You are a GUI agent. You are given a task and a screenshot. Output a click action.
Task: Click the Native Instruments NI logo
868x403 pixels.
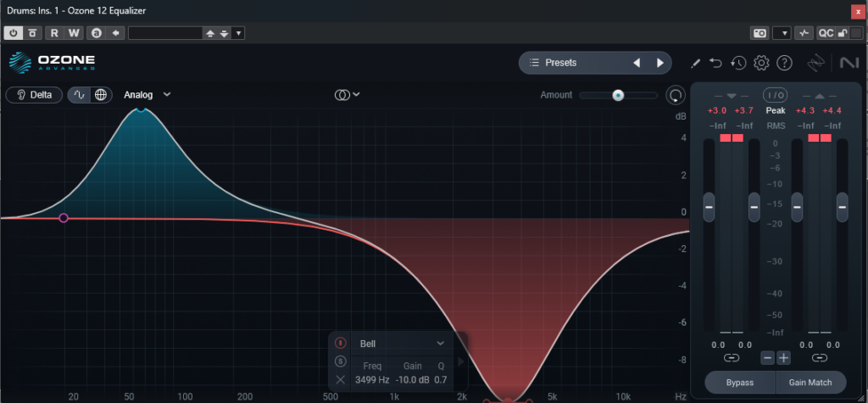click(849, 63)
